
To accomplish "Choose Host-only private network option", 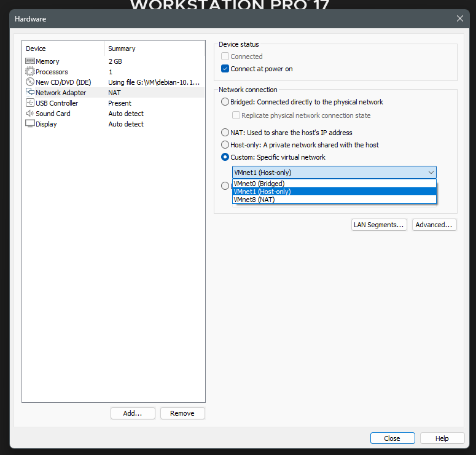I will tap(225, 144).
